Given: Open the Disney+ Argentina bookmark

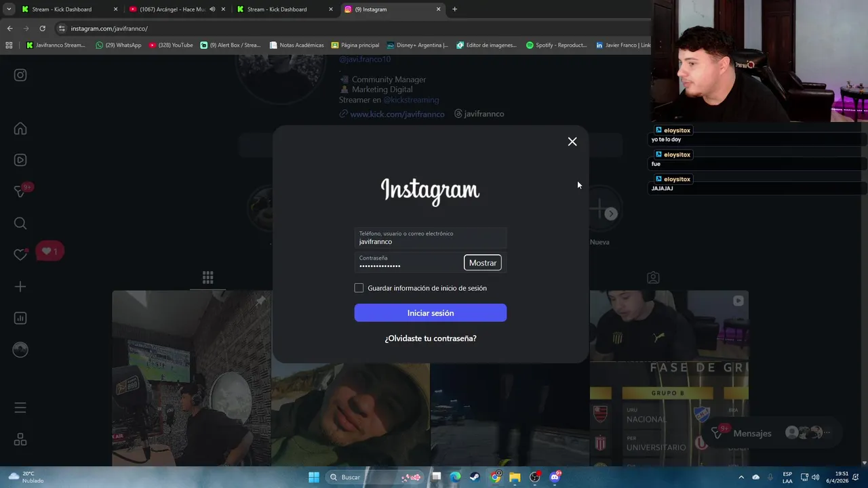Looking at the screenshot, I should tap(418, 45).
